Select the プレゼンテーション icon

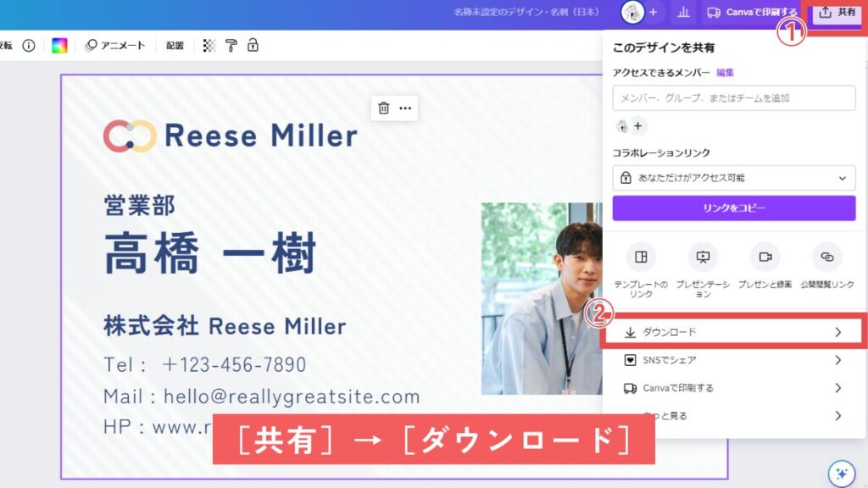(x=703, y=257)
